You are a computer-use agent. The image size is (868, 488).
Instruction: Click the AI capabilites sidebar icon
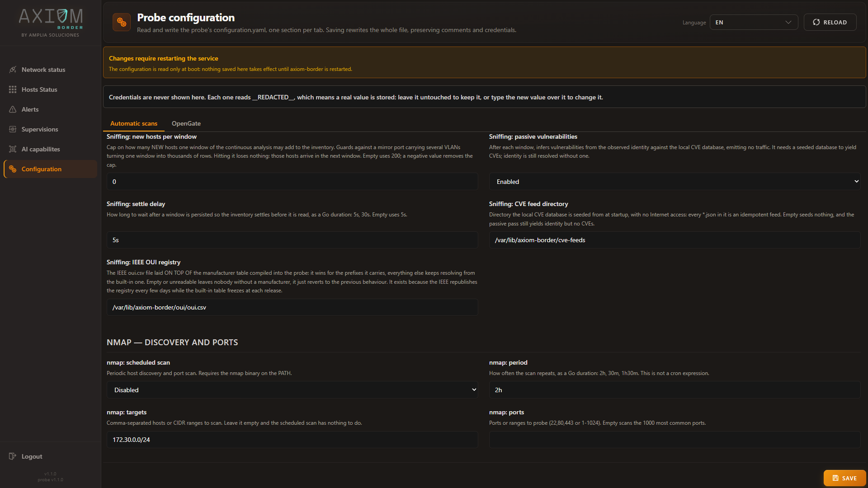pyautogui.click(x=13, y=149)
